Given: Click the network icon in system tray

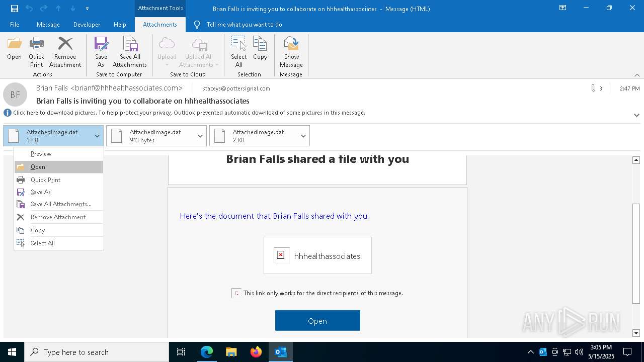Looking at the screenshot, I should click(567, 352).
